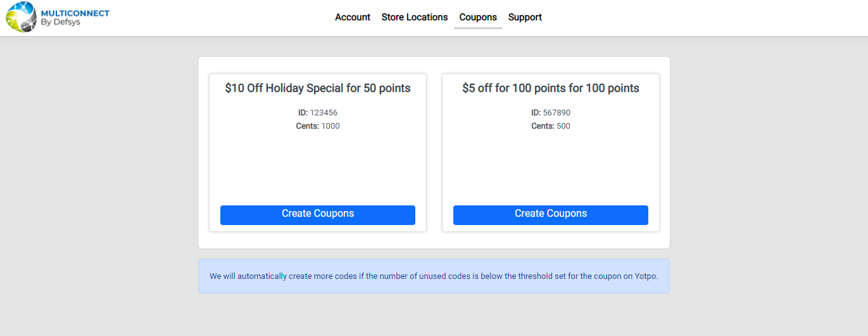Image resolution: width=868 pixels, height=336 pixels.
Task: Click "$10 Off Holiday Special for 50 points" heading
Action: tap(318, 88)
